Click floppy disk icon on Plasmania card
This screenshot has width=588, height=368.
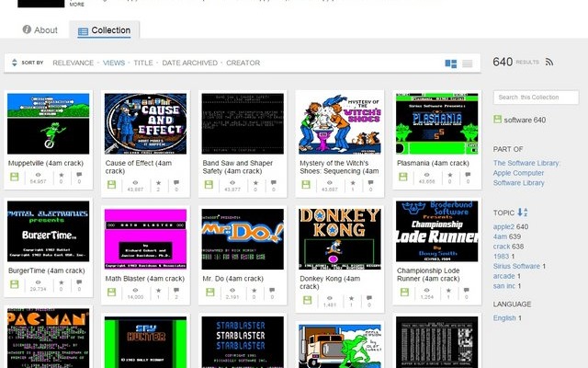(x=402, y=177)
